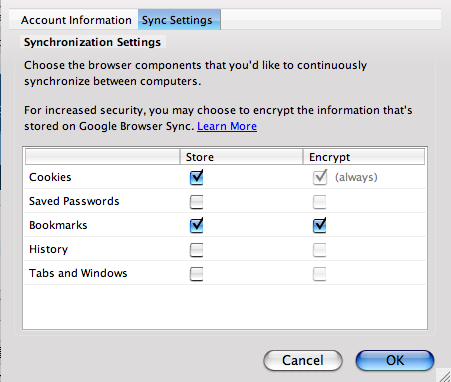Image resolution: width=451 pixels, height=382 pixels.
Task: Open the Learn More link
Action: [227, 126]
